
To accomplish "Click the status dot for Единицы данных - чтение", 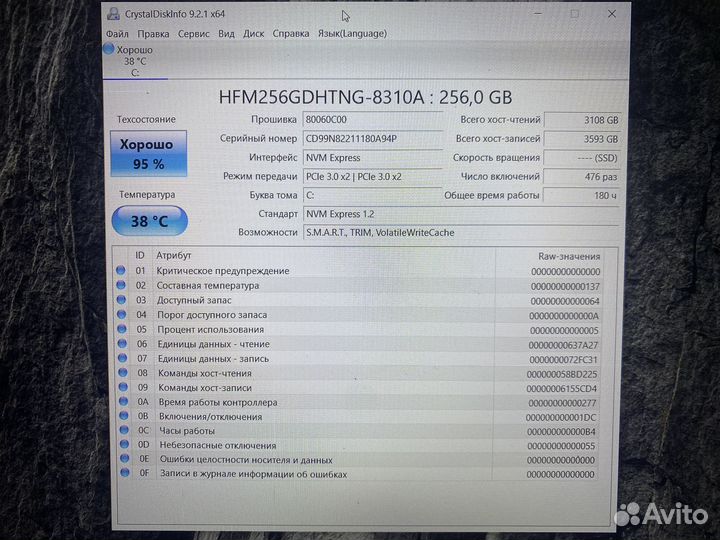I will 122,343.
